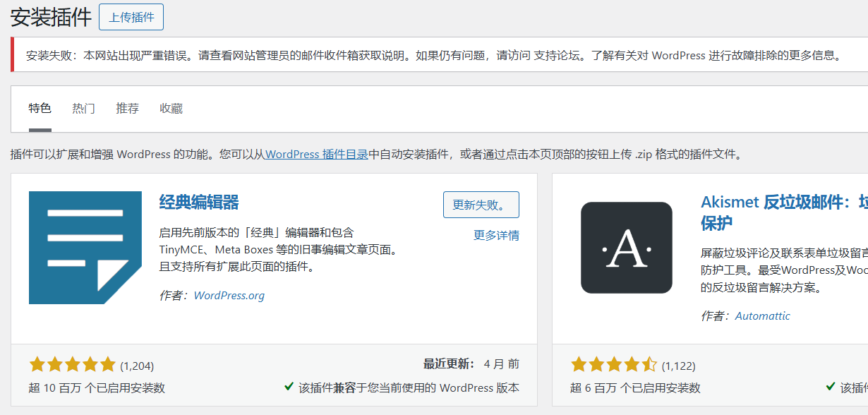The image size is (868, 415).
Task: Click the Akismet star rating icons
Action: coord(613,365)
